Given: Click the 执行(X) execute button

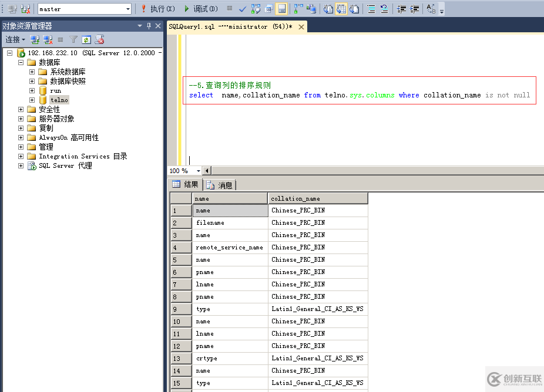Looking at the screenshot, I should [x=157, y=9].
